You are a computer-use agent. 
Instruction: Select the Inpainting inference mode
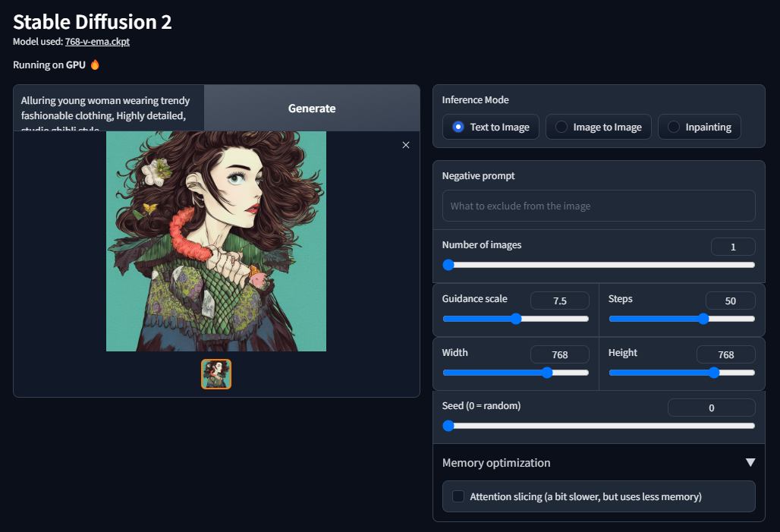(x=699, y=127)
